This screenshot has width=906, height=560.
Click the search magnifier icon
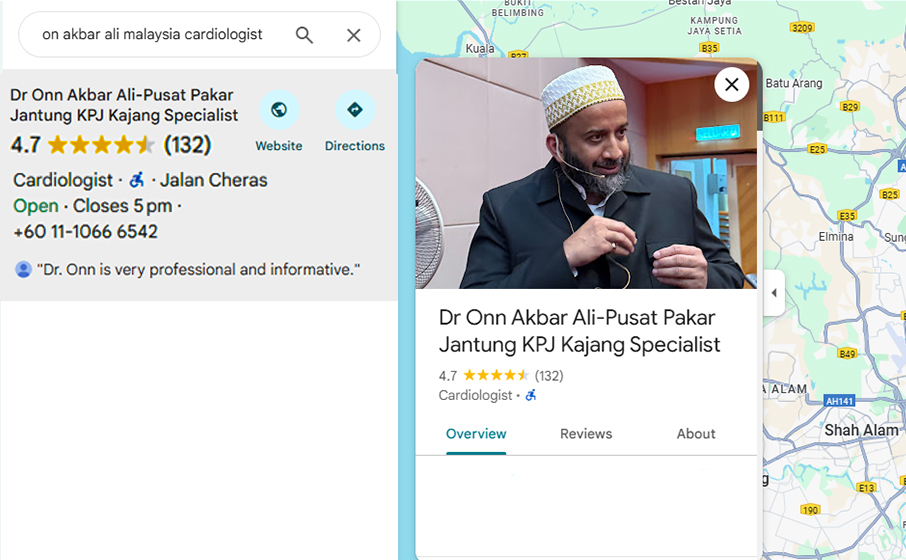304,35
